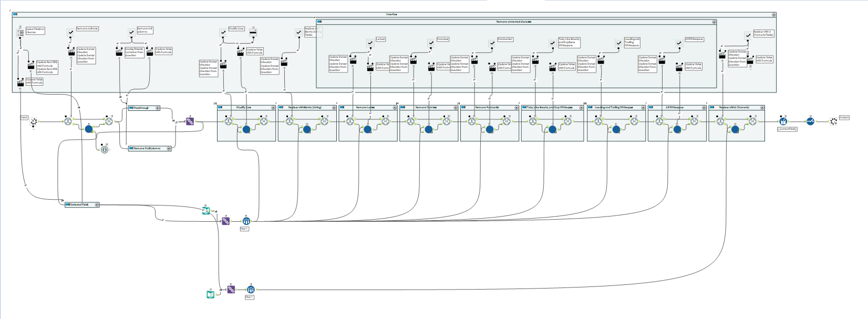Click the Update Value with Formula annotation under Select Fields
Image resolution: width=868 pixels, height=319 pixels.
35,81
